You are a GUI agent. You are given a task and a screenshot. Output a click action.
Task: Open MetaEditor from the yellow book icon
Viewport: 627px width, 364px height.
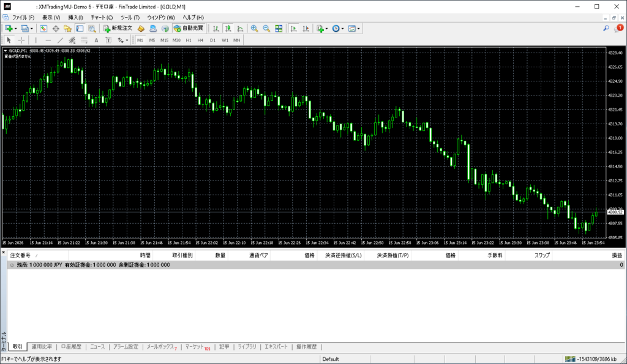(x=141, y=28)
